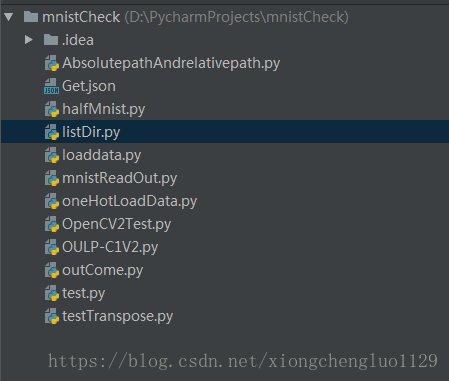
Task: Select OULP-C1V2.py file
Action: click(x=110, y=247)
